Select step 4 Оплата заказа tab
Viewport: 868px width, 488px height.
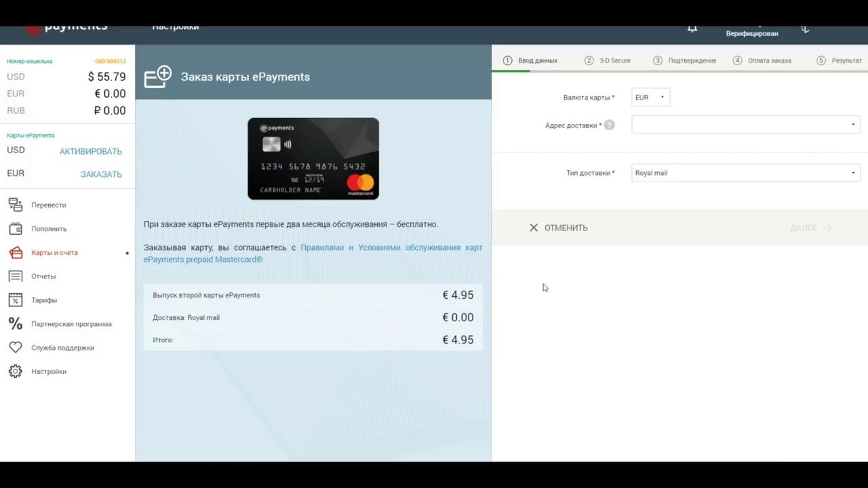[x=762, y=60]
